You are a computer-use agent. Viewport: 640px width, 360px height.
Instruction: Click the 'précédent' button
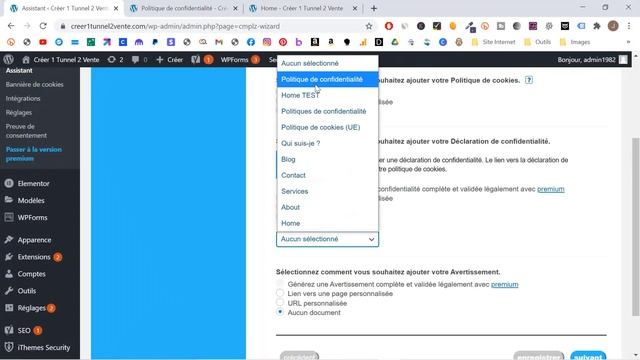[x=299, y=356]
